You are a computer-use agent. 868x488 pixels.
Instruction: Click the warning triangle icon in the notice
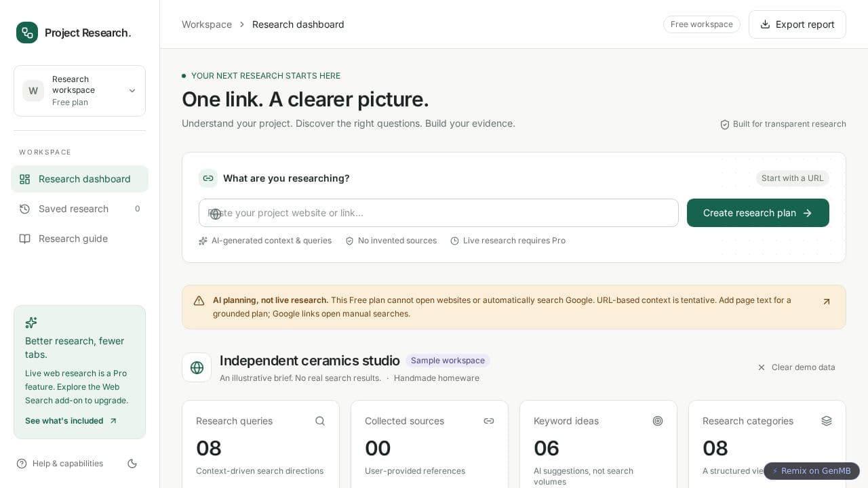[199, 301]
